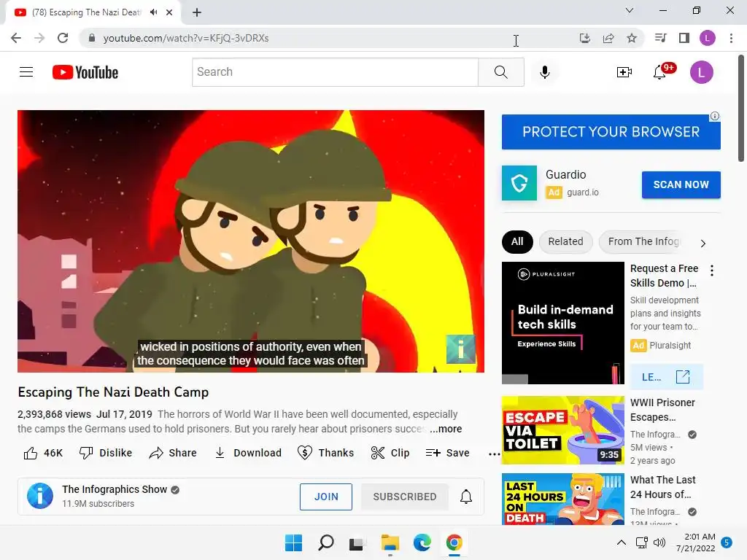
Task: Open media controls icon in Chrome toolbar
Action: (x=660, y=38)
